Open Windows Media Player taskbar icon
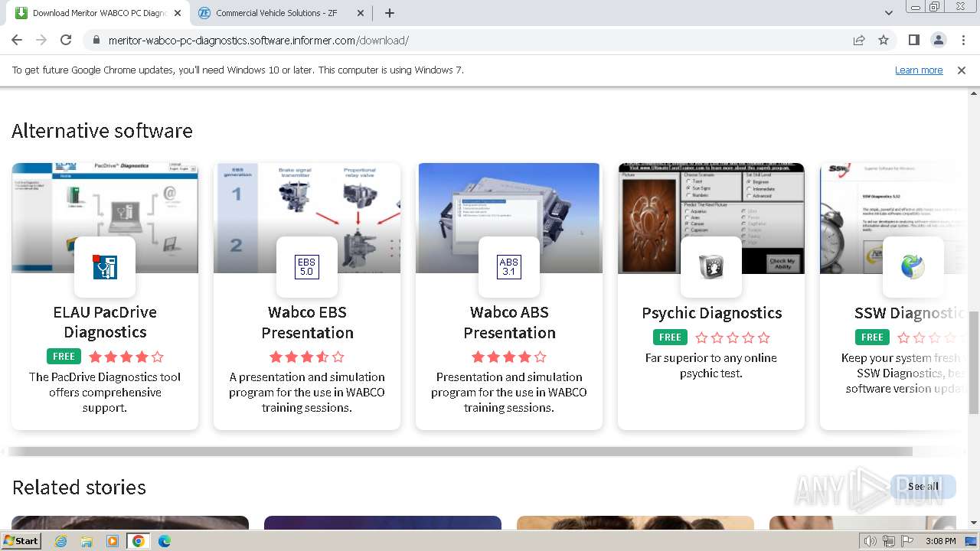The width and height of the screenshot is (980, 551). click(x=113, y=541)
